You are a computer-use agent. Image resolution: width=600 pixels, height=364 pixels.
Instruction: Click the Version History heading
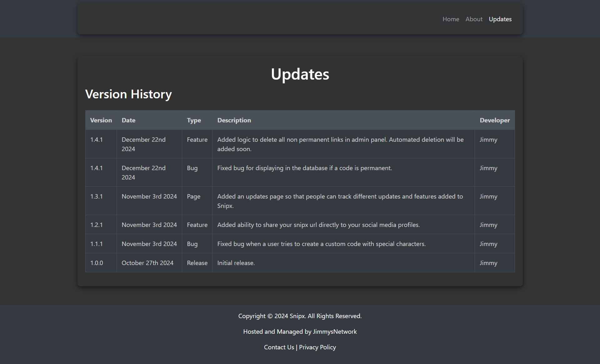[x=128, y=94]
